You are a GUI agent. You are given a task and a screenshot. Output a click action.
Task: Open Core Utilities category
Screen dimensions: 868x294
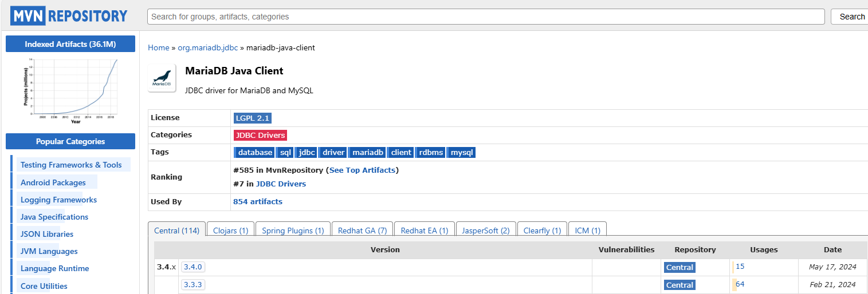coord(44,286)
